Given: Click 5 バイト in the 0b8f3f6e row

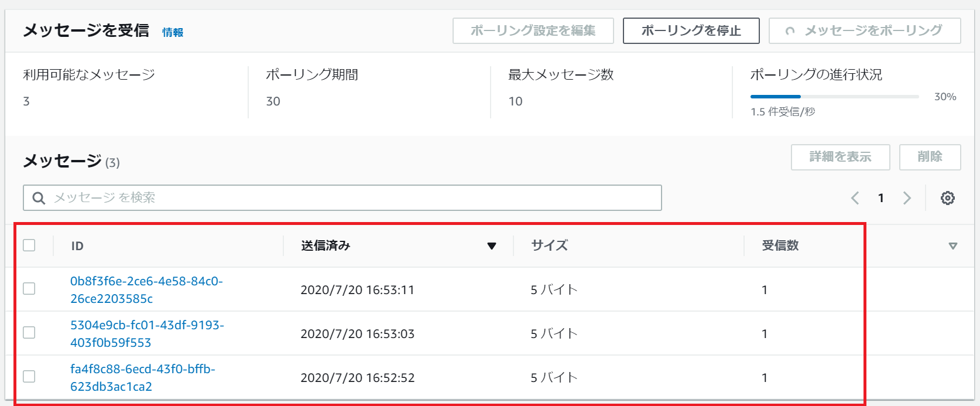Looking at the screenshot, I should 554,289.
